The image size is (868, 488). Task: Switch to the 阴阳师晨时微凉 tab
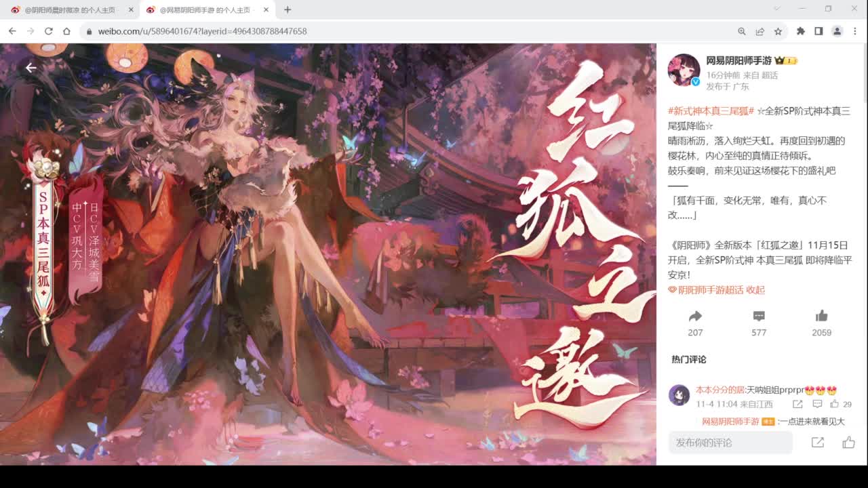point(70,10)
